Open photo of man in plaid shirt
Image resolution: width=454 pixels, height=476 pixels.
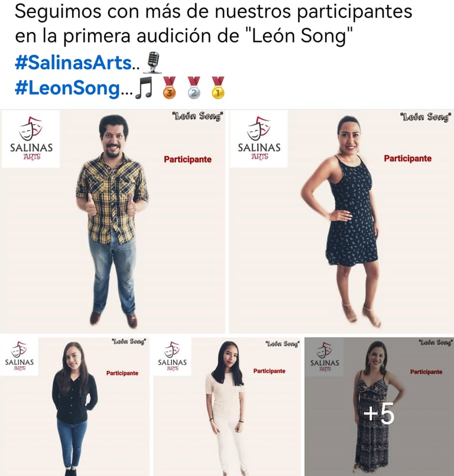(112, 221)
